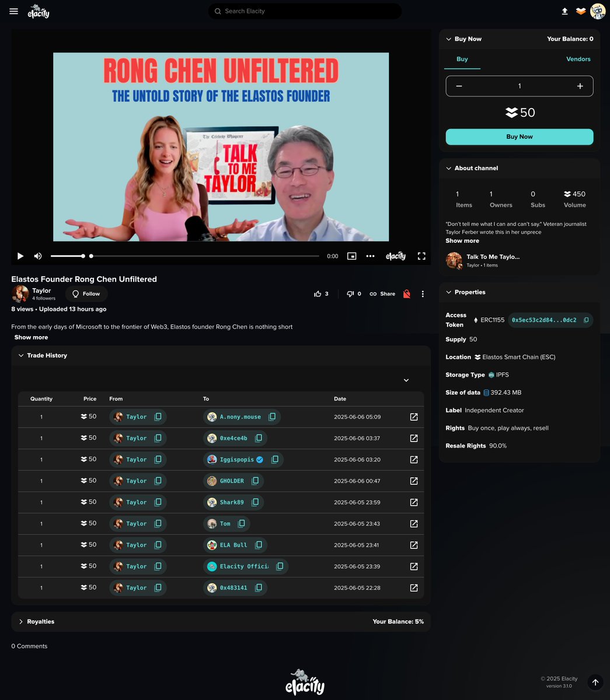
Task: Copy 0x483141 buyer address
Action: [x=258, y=588]
